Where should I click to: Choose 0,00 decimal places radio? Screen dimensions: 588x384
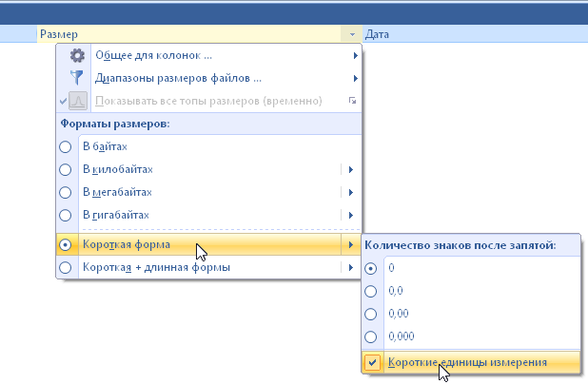tap(371, 314)
